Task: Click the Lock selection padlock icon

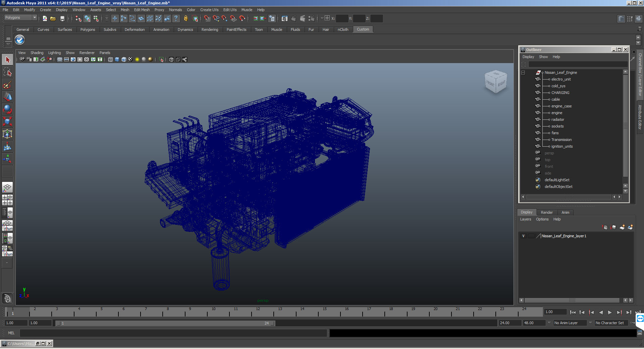Action: tap(185, 18)
